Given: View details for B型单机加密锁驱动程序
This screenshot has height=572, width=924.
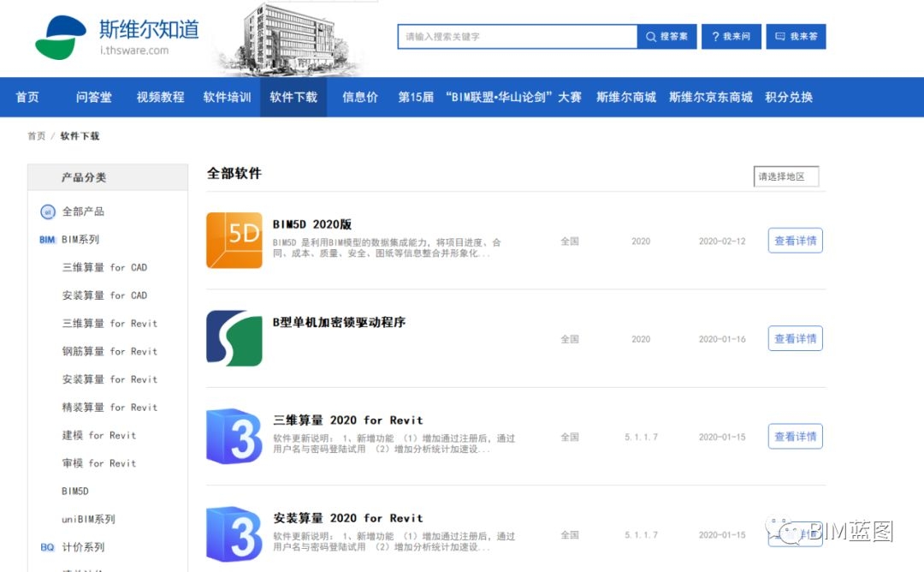Looking at the screenshot, I should [x=796, y=338].
